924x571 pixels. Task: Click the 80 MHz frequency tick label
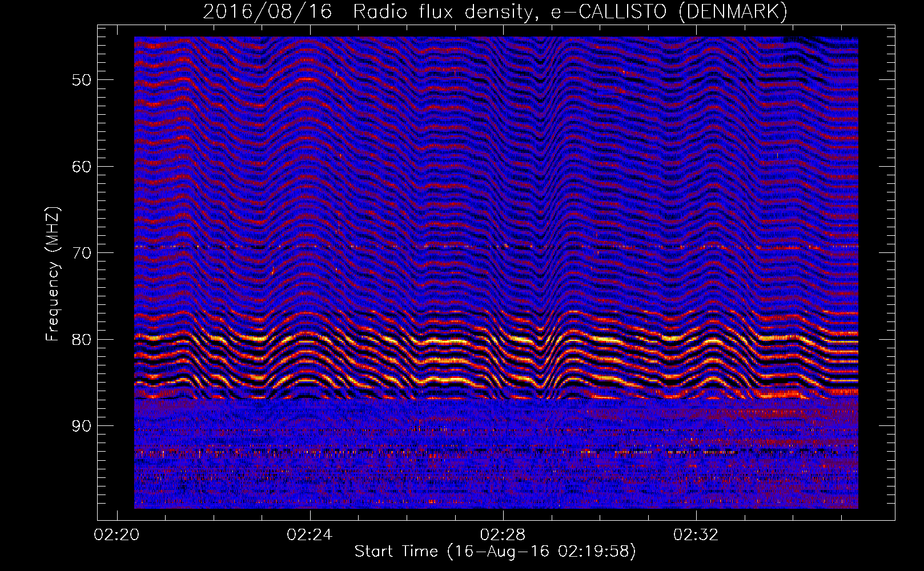click(x=81, y=340)
